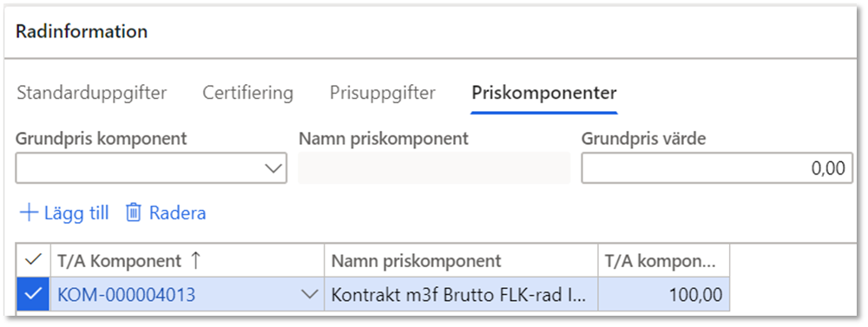Click the Radera button

[x=166, y=213]
